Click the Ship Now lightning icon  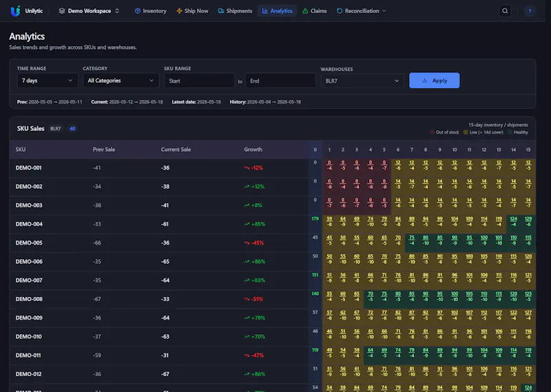point(179,11)
